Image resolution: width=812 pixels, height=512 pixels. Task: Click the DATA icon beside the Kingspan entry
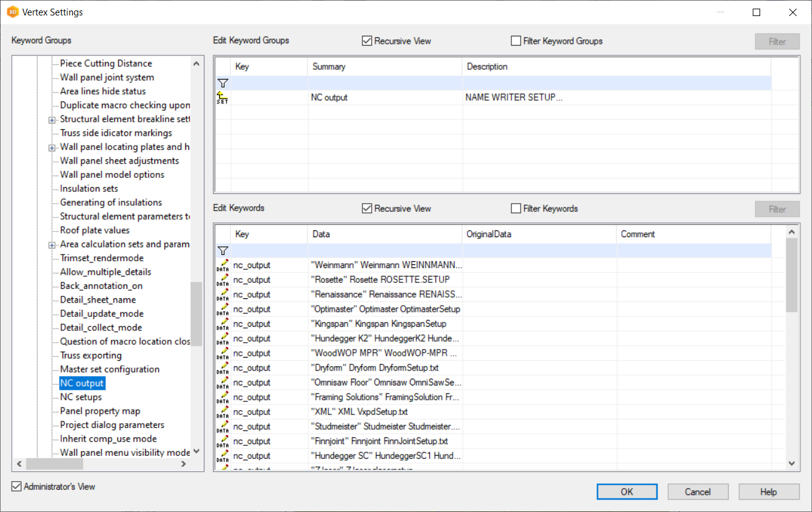pos(223,324)
